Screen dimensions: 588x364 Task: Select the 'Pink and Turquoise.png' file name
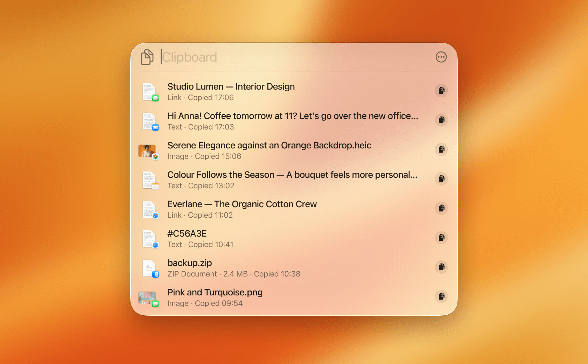215,292
